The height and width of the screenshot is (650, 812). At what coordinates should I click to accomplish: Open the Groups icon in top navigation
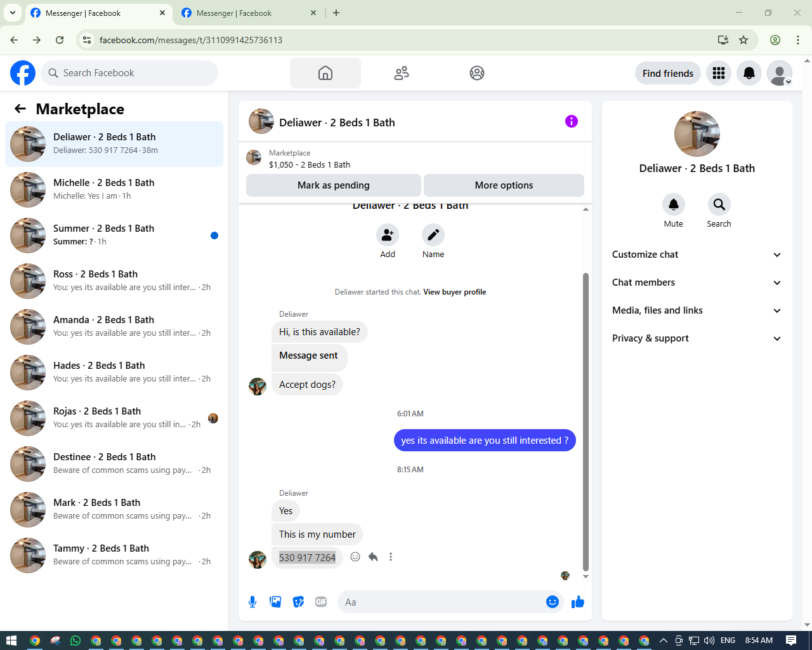pyautogui.click(x=477, y=73)
